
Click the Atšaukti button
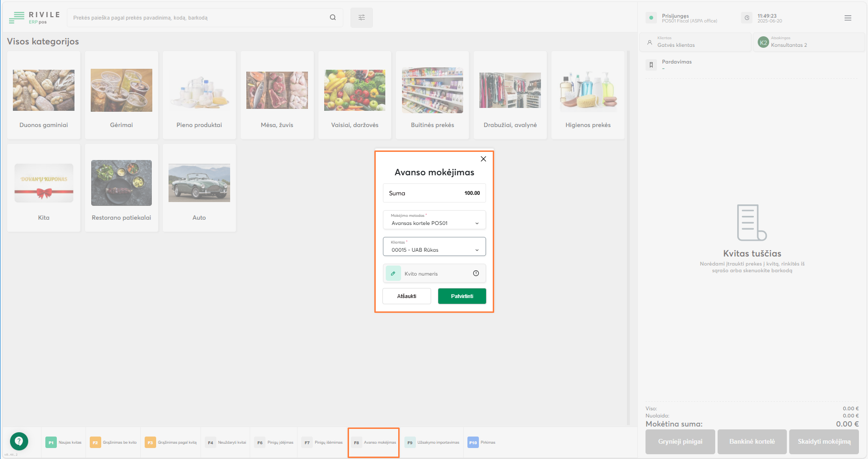pyautogui.click(x=406, y=296)
